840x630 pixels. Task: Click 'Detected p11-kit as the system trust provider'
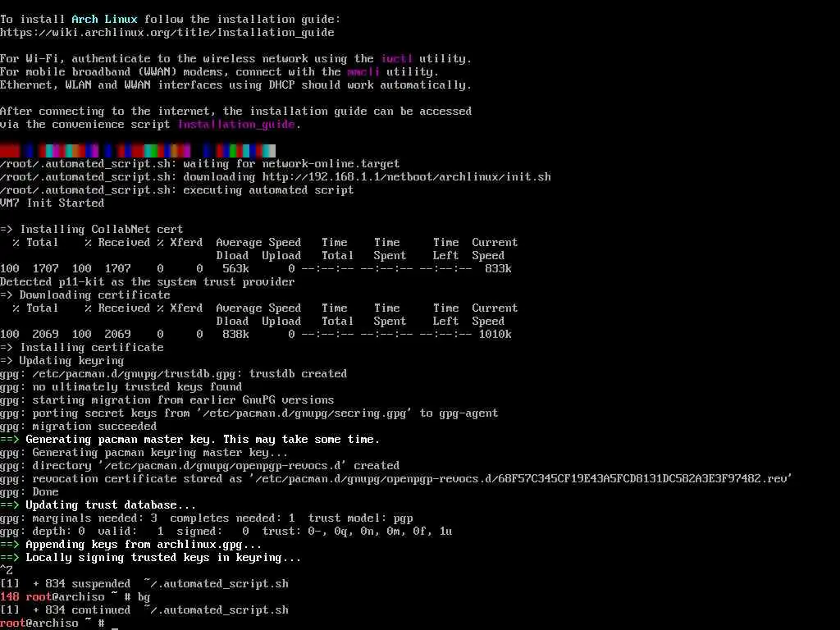[148, 282]
